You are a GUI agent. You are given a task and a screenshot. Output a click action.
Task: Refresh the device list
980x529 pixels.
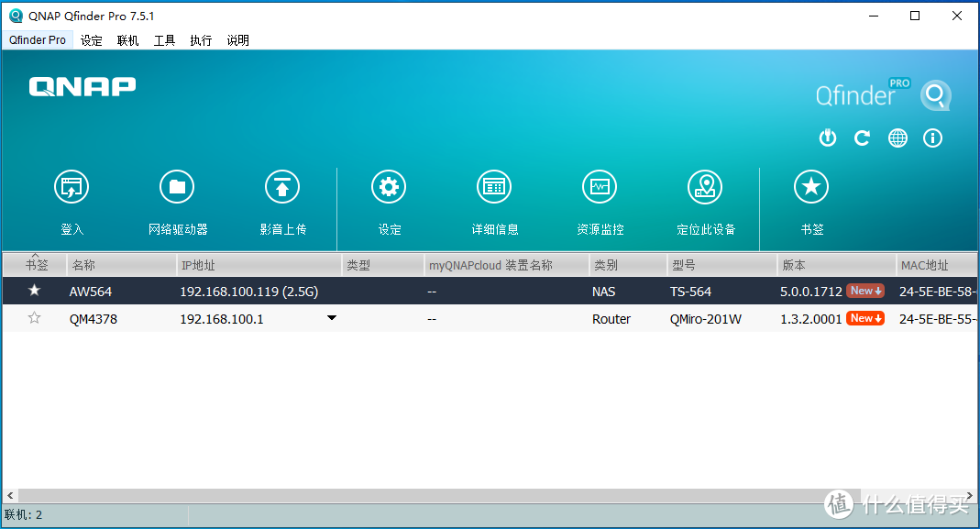(x=863, y=138)
